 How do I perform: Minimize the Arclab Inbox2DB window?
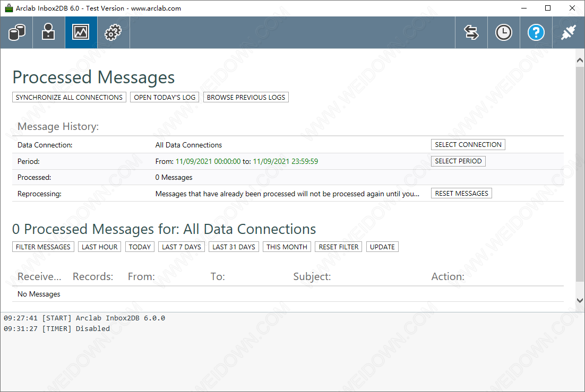(x=524, y=8)
